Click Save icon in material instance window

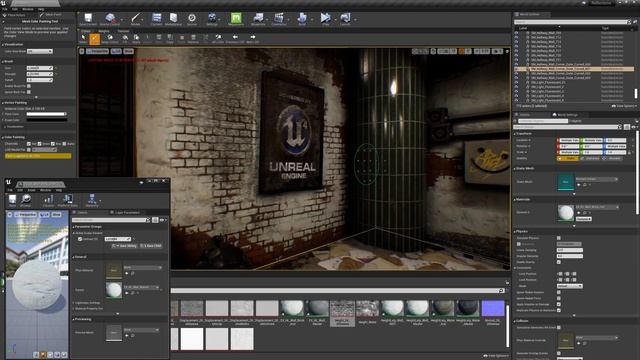[x=12, y=200]
